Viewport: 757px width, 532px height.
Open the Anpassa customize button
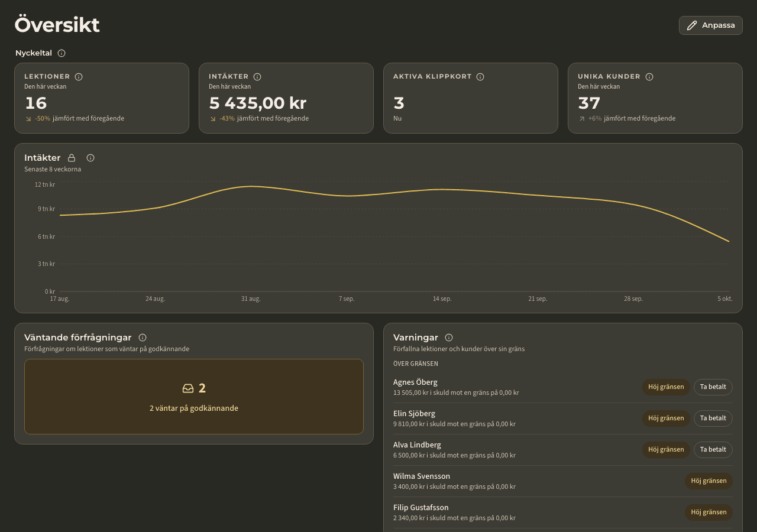pos(711,25)
